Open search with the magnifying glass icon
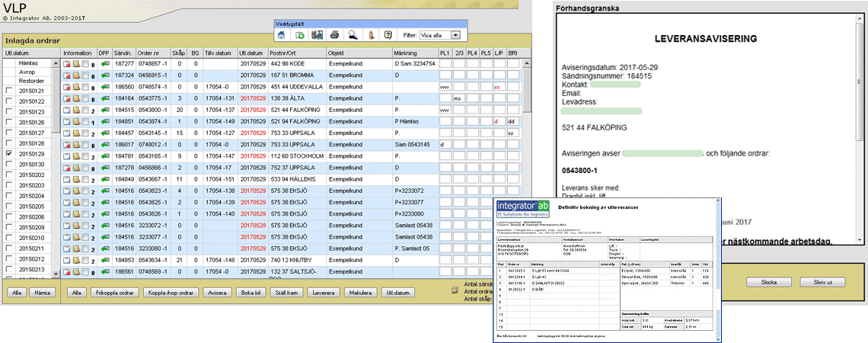 pos(353,35)
